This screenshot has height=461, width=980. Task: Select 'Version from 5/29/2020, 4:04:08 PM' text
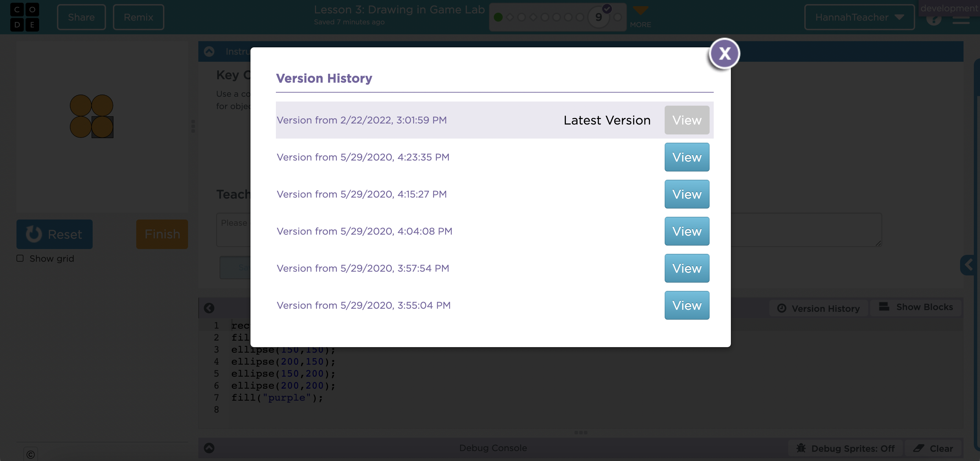(364, 231)
